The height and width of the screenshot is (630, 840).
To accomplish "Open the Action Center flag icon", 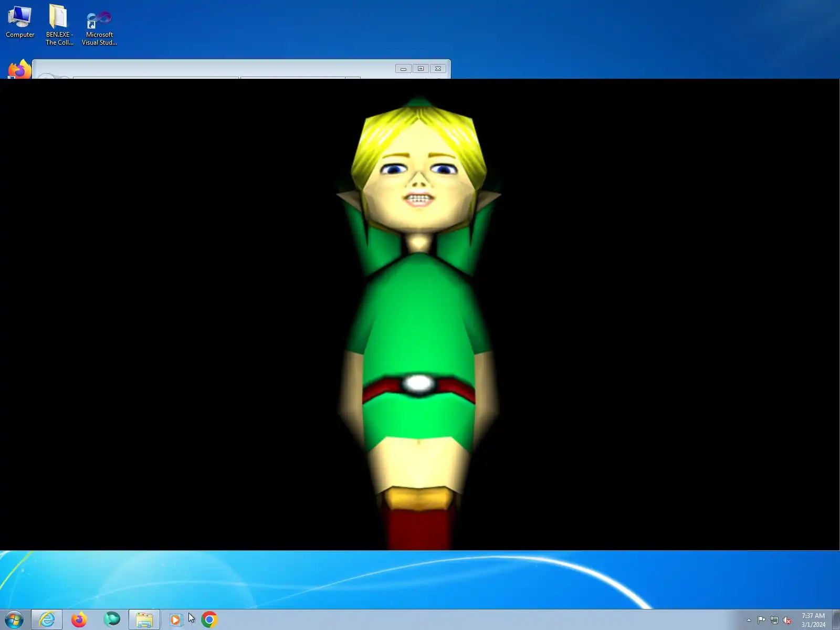I will pyautogui.click(x=761, y=620).
